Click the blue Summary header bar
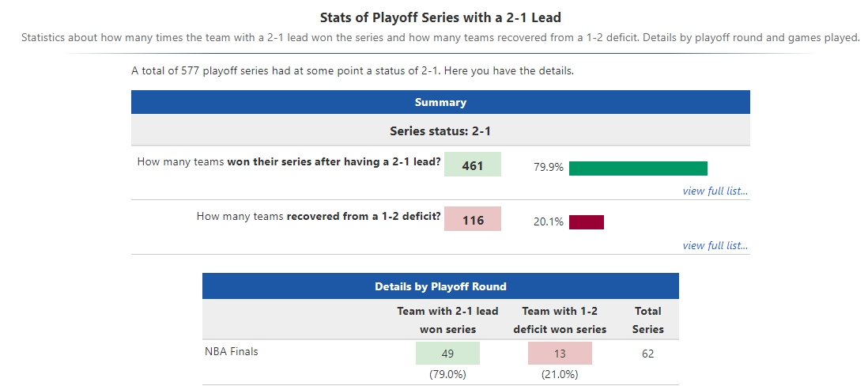 (x=440, y=102)
